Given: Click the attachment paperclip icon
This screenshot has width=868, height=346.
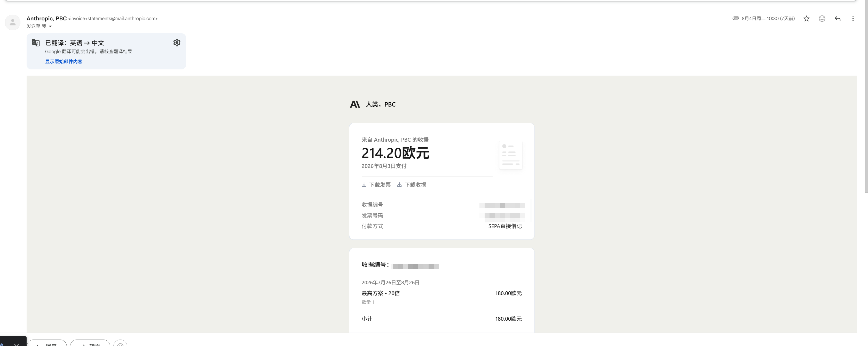Looking at the screenshot, I should click(736, 18).
